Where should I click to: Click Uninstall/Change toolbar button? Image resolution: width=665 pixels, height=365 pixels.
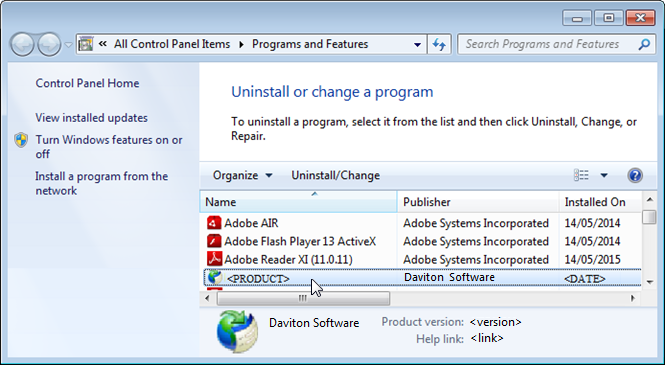[335, 176]
